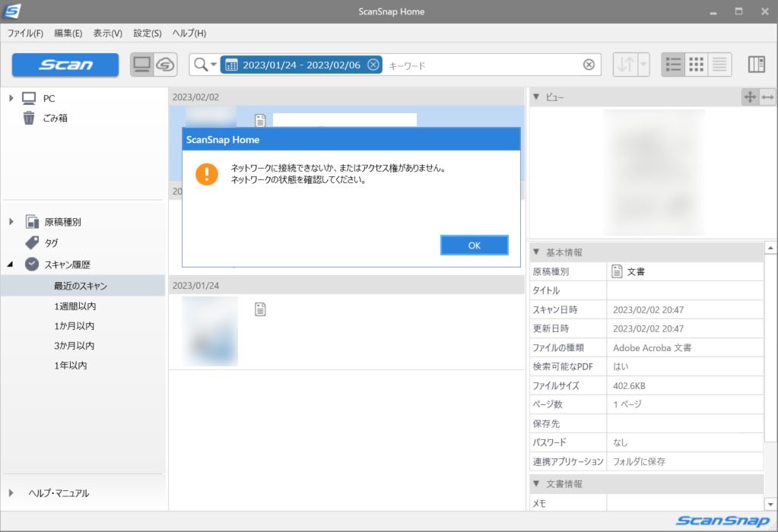Click the document type icon of 2023/02/02 entry

(x=260, y=120)
